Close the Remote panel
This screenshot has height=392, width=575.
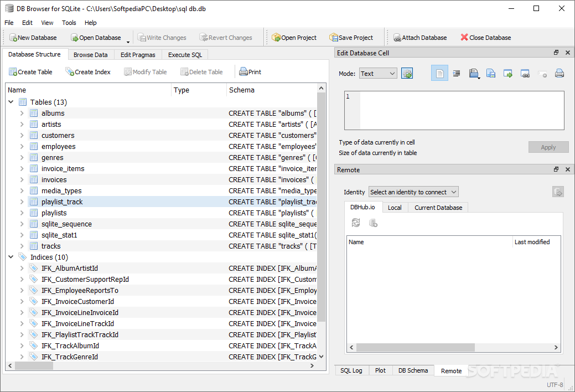pyautogui.click(x=568, y=169)
